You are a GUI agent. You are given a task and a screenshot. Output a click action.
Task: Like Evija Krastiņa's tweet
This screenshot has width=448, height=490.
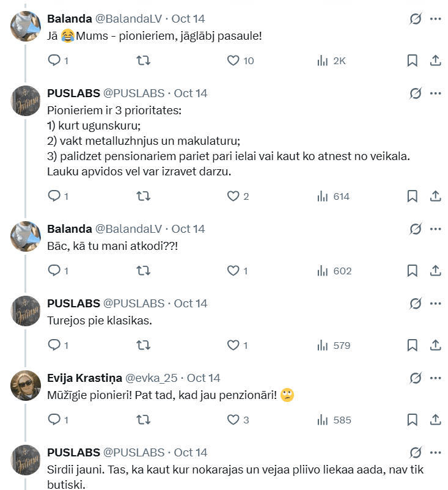pos(233,420)
